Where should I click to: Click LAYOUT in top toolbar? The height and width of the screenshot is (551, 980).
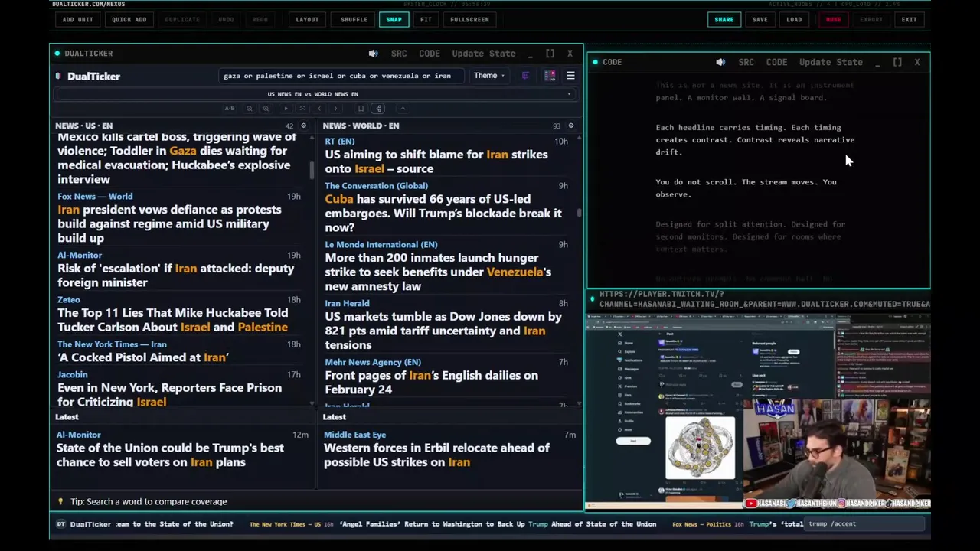point(307,19)
